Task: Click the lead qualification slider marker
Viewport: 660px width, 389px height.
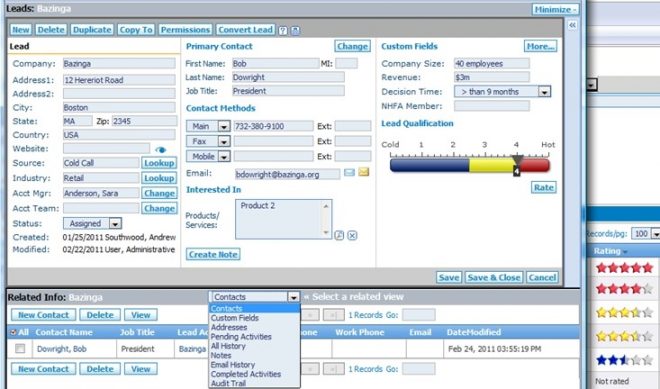Action: click(x=517, y=165)
